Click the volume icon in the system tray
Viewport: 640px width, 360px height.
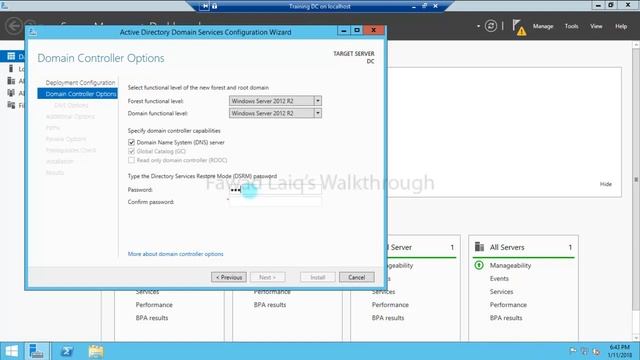click(596, 351)
